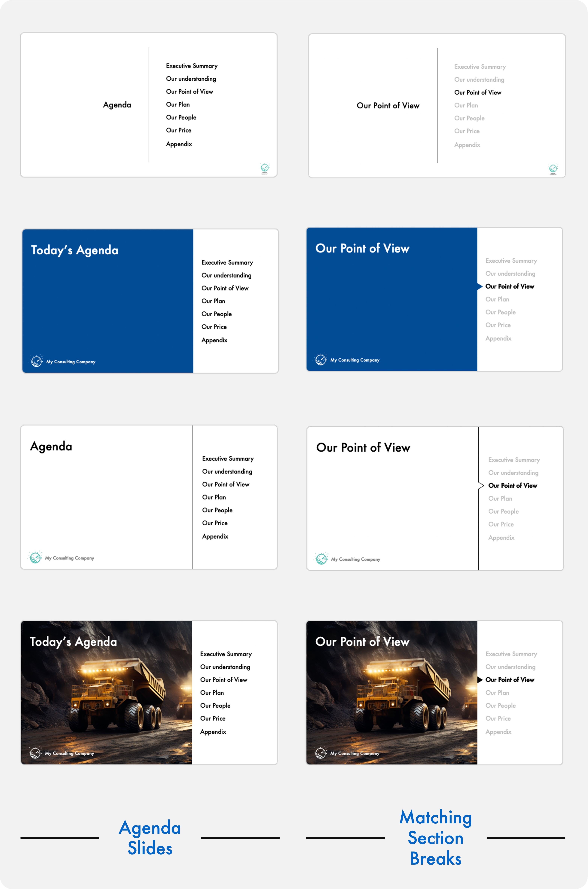Click logo icon on top-right section break slide
588x889 pixels.
[553, 169]
